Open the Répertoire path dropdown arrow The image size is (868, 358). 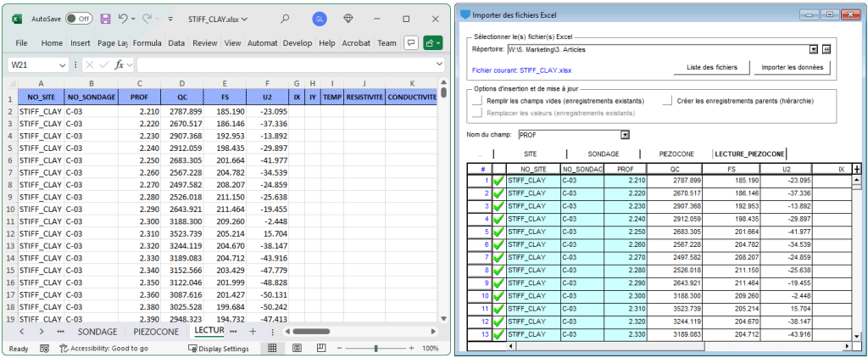[x=814, y=50]
